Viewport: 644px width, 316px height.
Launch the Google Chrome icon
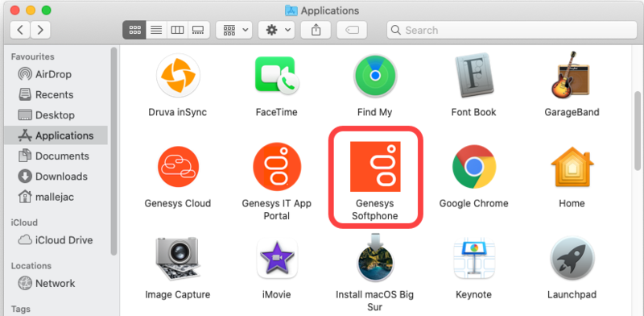pos(474,167)
